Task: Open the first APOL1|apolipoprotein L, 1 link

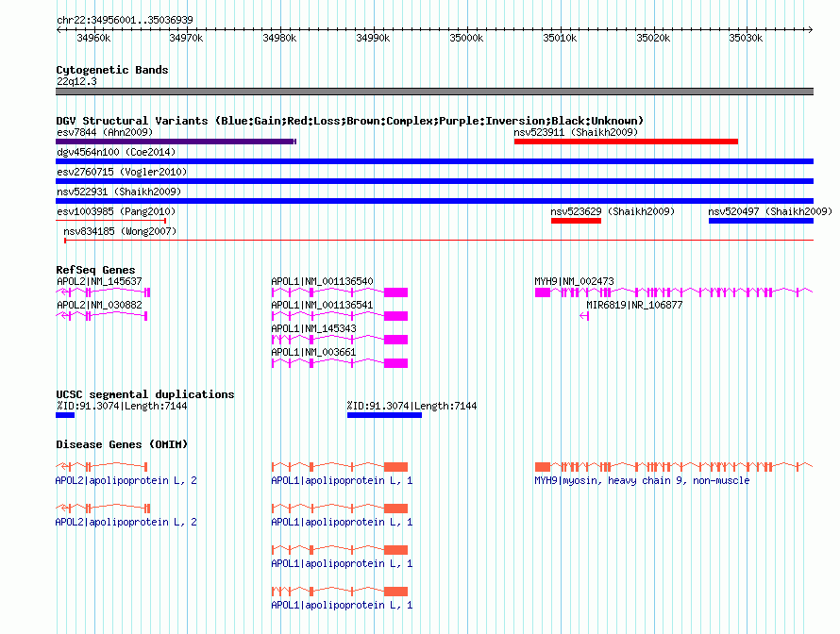Action: click(342, 481)
